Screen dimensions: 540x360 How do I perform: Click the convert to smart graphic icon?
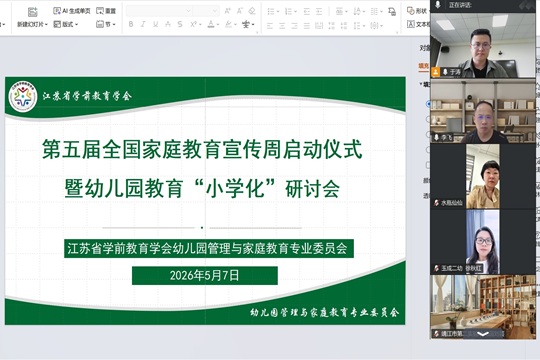click(392, 12)
